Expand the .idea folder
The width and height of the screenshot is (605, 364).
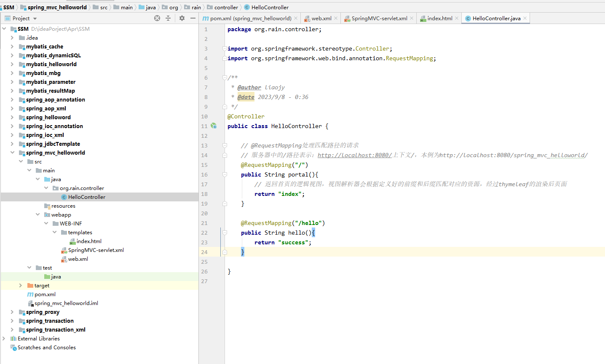click(x=12, y=37)
